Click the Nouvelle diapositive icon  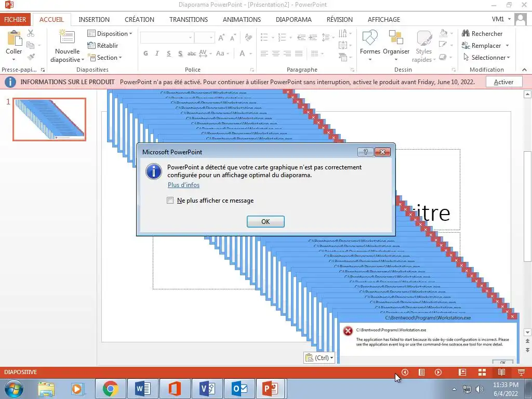point(67,37)
